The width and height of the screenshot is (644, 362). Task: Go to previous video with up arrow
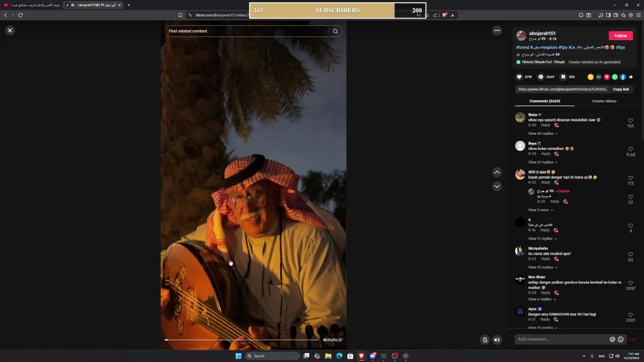(497, 172)
